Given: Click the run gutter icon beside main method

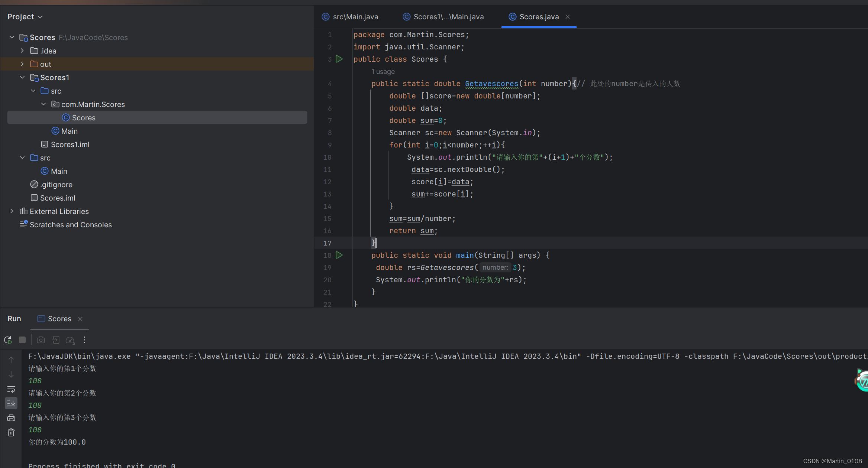Looking at the screenshot, I should [339, 255].
